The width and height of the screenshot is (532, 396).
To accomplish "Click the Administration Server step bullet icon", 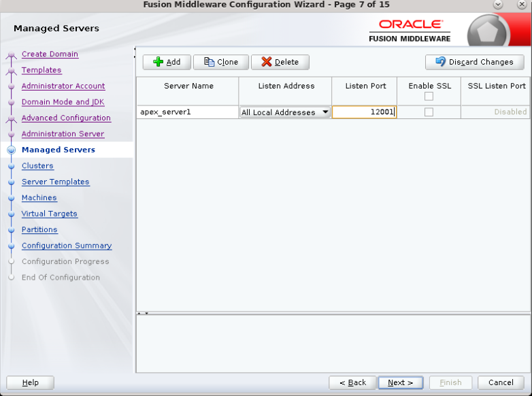I will (x=12, y=134).
